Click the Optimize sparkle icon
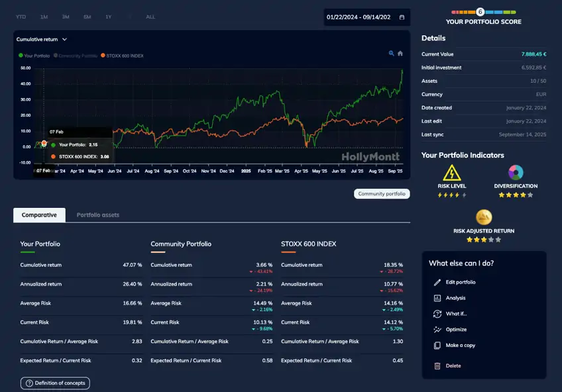Screen dimensions: 562x392 [437, 330]
